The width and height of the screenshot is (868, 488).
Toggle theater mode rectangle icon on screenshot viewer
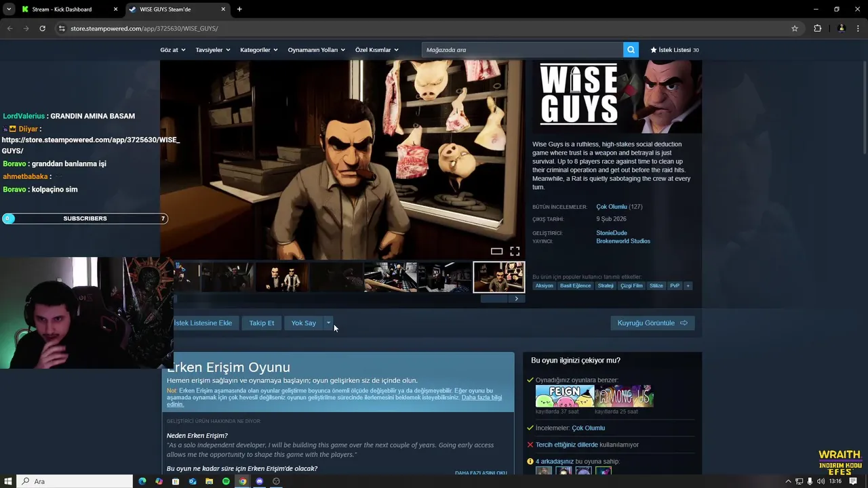(x=497, y=251)
